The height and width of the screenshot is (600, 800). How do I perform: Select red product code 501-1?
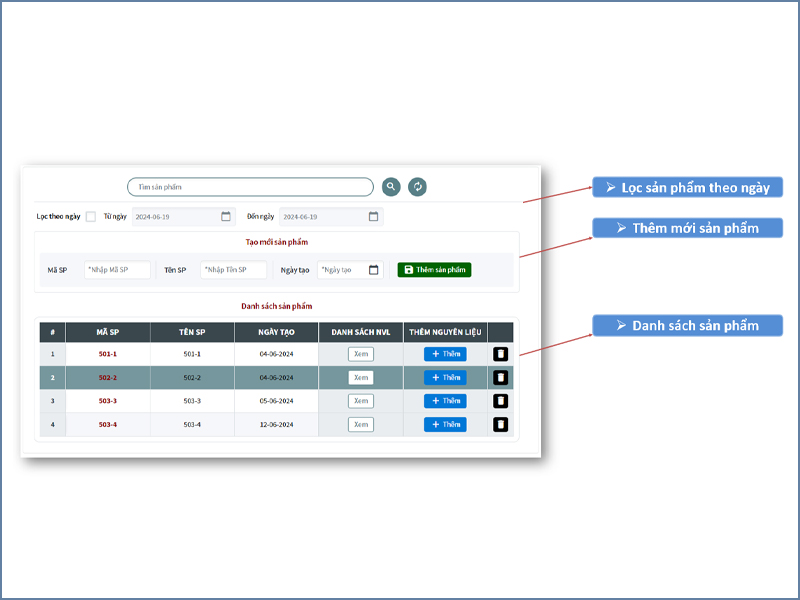tap(108, 354)
